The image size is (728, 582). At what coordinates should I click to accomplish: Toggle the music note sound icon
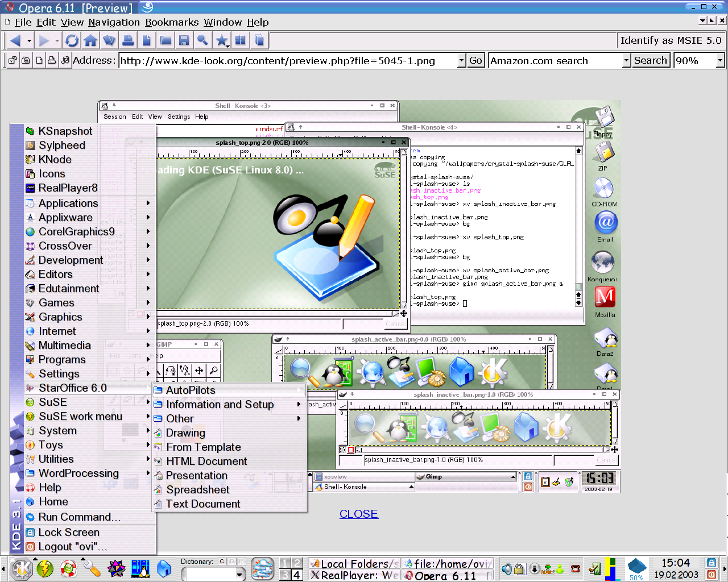click(x=65, y=60)
